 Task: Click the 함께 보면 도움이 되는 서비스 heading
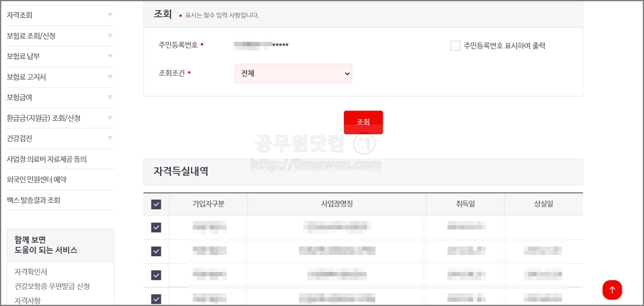[x=46, y=245]
